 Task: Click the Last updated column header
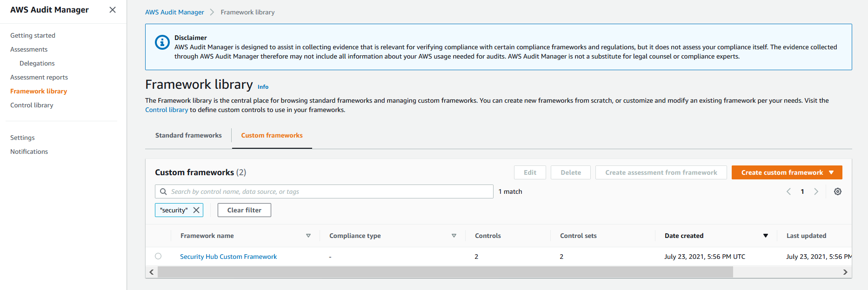tap(806, 236)
